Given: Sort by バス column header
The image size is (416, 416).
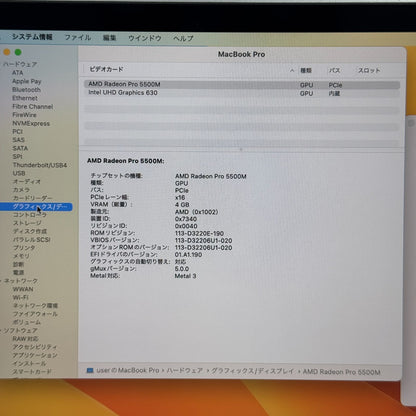Looking at the screenshot, I should coord(334,70).
